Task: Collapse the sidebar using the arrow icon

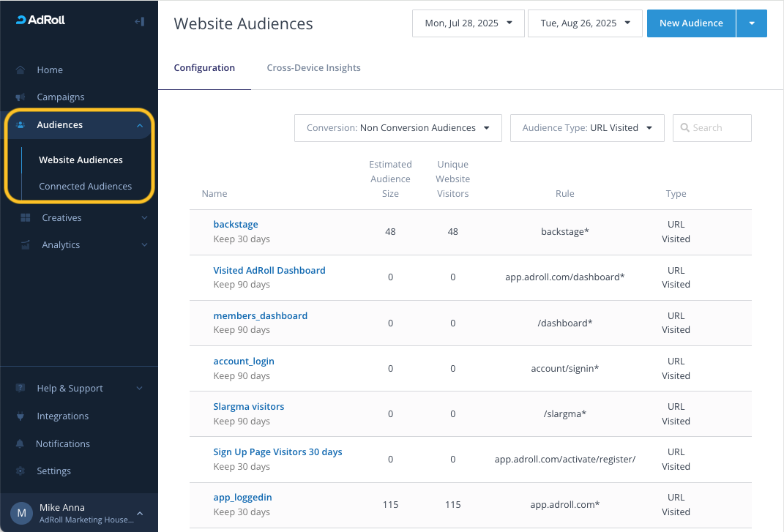Action: [139, 21]
